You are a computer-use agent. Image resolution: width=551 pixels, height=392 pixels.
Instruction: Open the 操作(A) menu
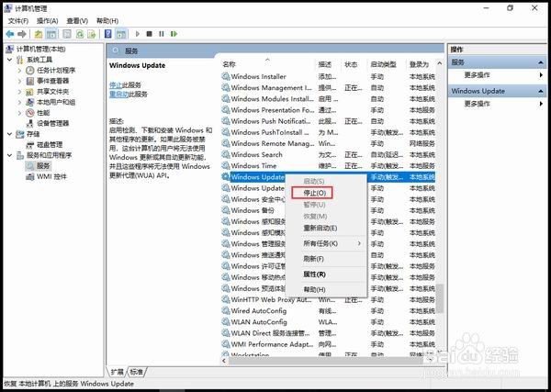point(48,21)
